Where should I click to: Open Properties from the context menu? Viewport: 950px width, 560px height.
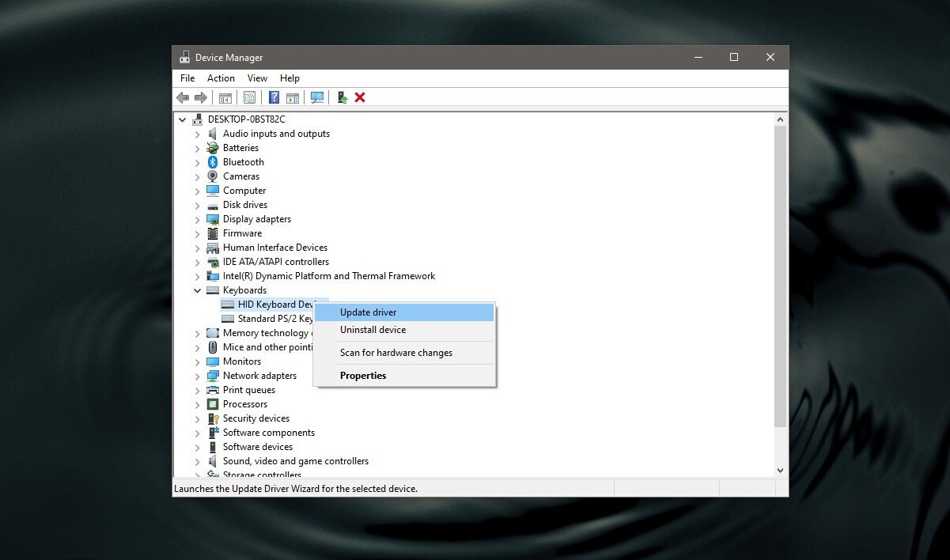(x=363, y=375)
